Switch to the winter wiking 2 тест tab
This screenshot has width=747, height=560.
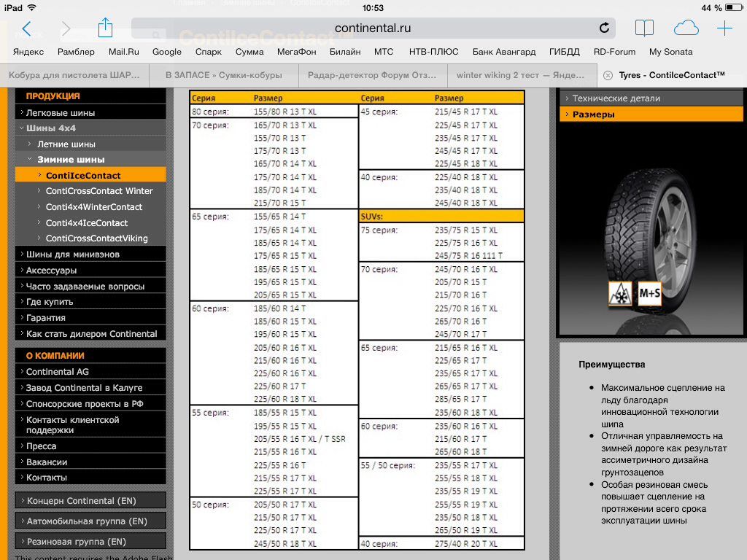tap(521, 75)
